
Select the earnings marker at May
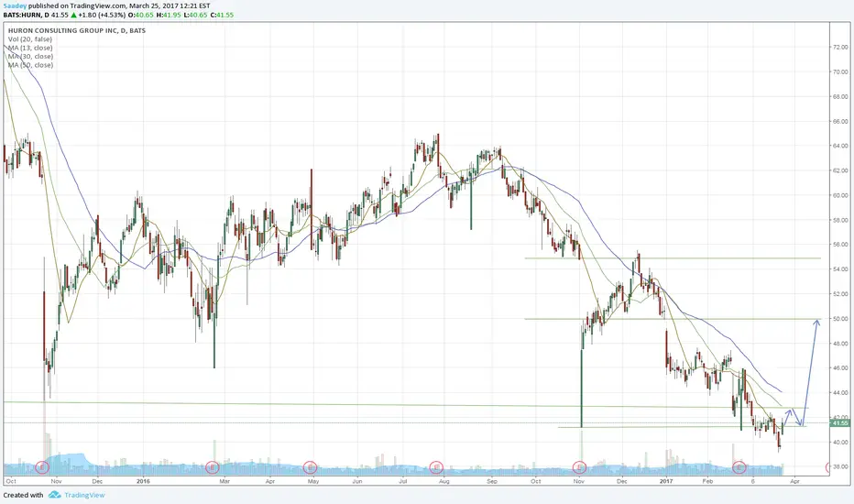click(310, 467)
